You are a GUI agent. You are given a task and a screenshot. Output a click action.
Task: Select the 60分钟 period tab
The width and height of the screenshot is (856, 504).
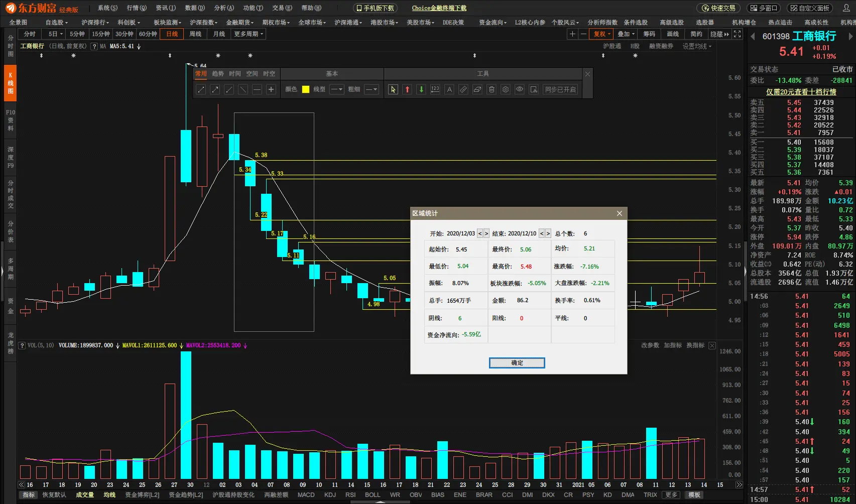click(x=148, y=34)
